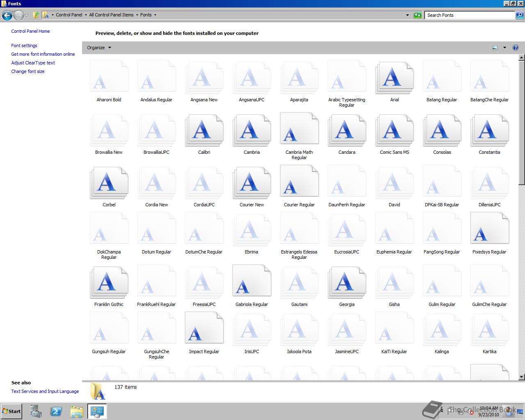Select the Calibri font icon
The width and height of the screenshot is (525, 420).
coord(204,130)
